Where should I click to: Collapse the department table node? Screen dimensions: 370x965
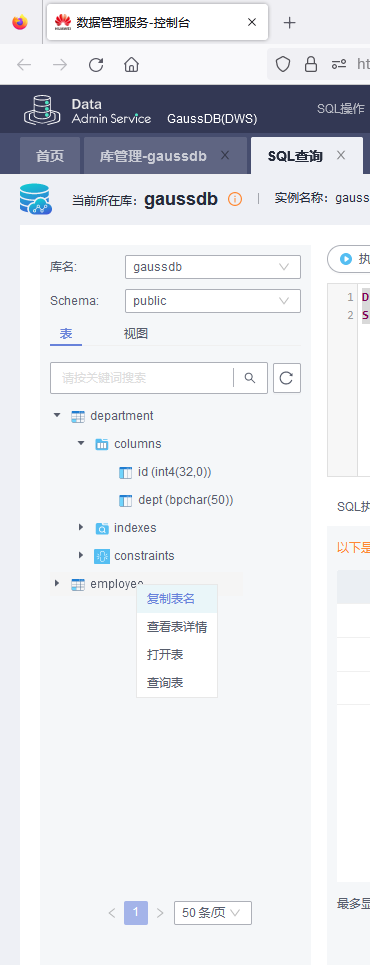(x=57, y=415)
